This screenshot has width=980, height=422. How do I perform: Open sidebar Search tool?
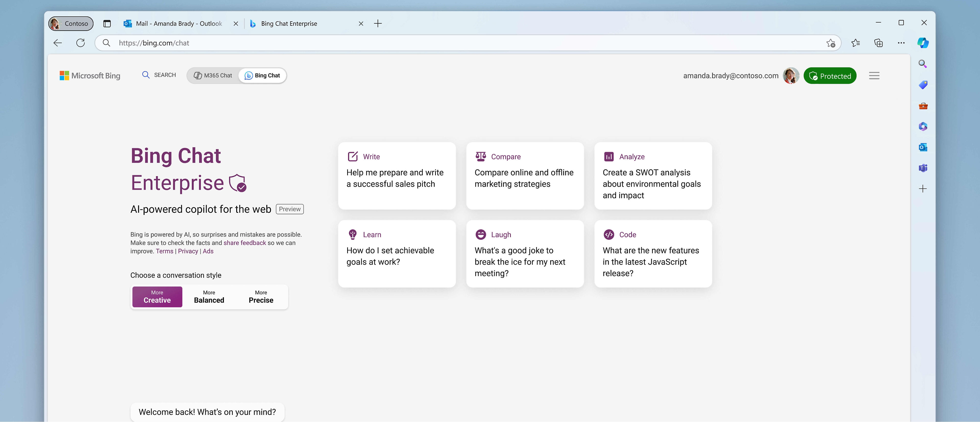click(x=923, y=64)
